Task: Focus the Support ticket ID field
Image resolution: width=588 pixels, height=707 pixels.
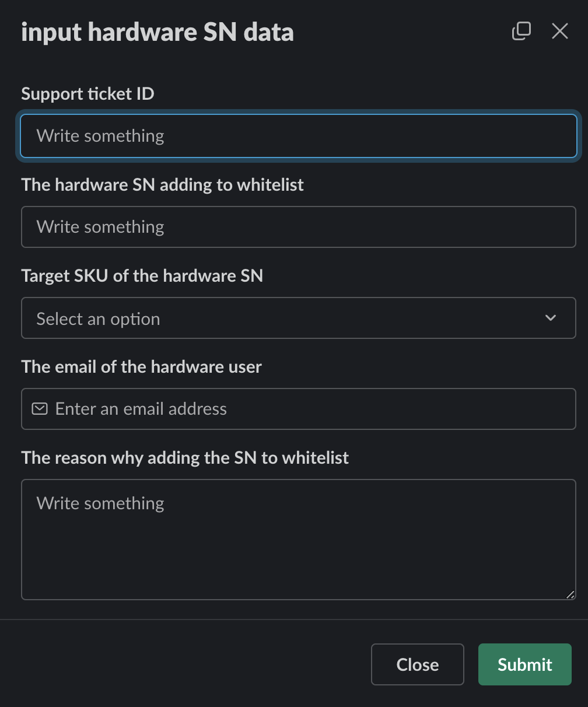Action: click(299, 136)
